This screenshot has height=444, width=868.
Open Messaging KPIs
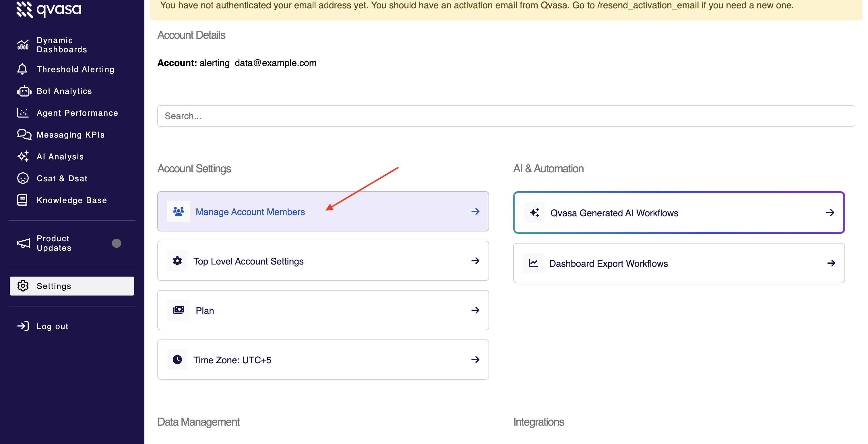click(x=72, y=134)
